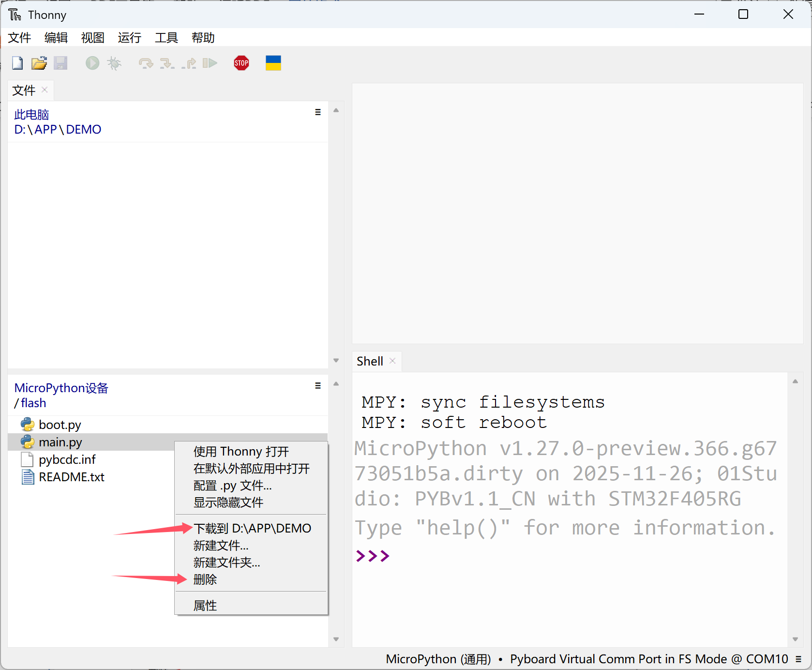
Task: Stop/restart the backend with the STOP icon
Action: tap(241, 63)
